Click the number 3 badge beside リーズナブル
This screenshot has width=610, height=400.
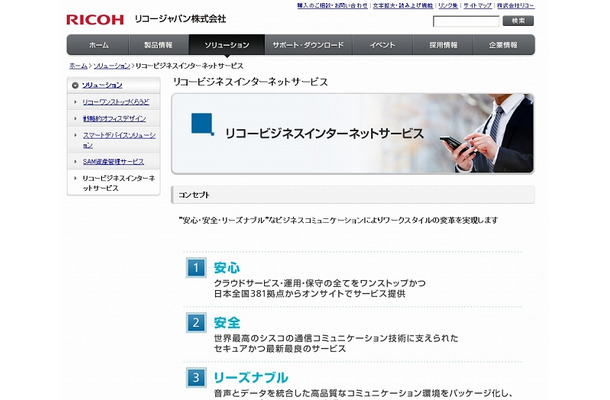click(x=196, y=377)
